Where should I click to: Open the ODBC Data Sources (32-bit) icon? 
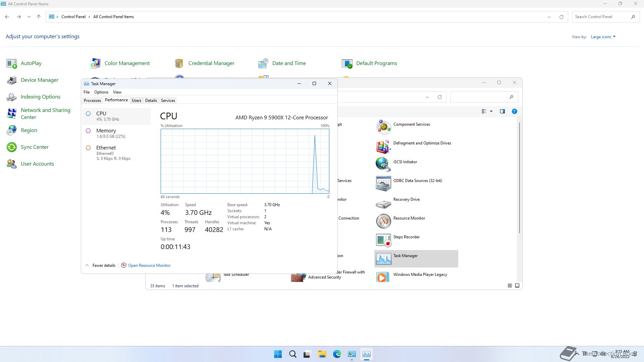click(x=383, y=183)
